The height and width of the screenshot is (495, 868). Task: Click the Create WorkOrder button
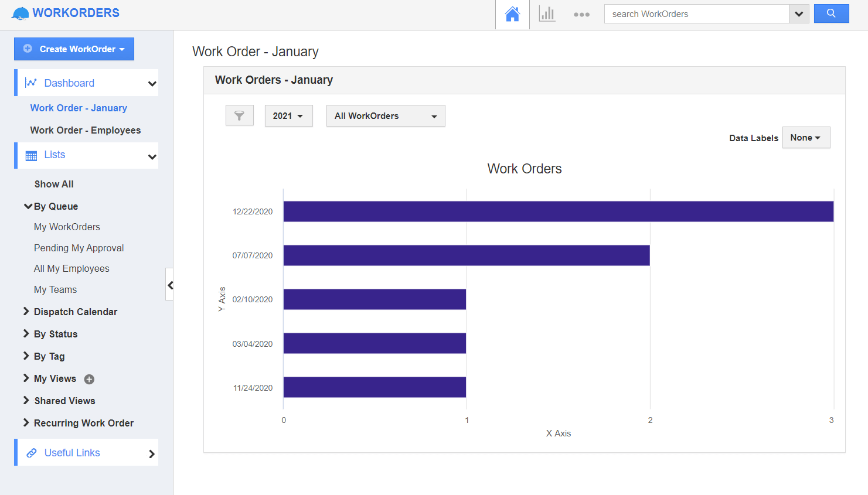coord(74,49)
